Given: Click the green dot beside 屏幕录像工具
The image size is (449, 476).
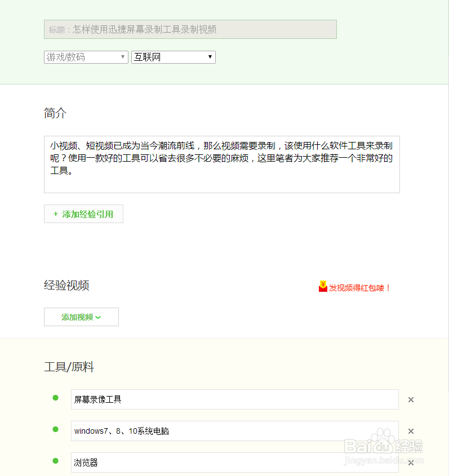Looking at the screenshot, I should (55, 398).
